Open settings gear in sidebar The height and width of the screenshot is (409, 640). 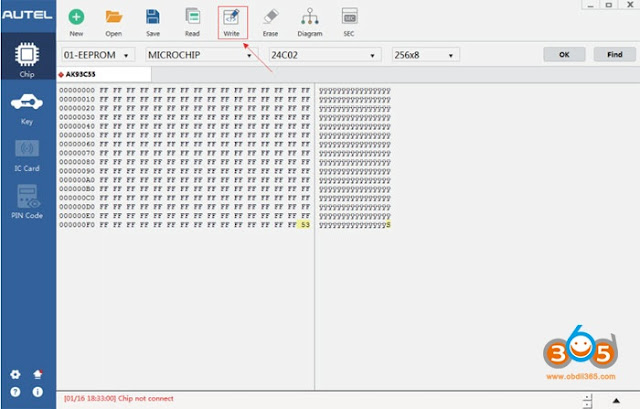pos(15,374)
